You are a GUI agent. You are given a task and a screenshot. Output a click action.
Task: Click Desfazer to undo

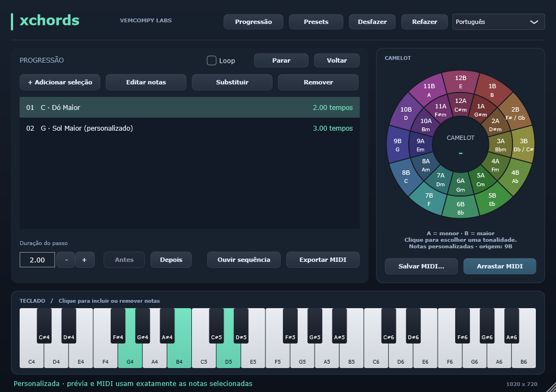(x=372, y=22)
